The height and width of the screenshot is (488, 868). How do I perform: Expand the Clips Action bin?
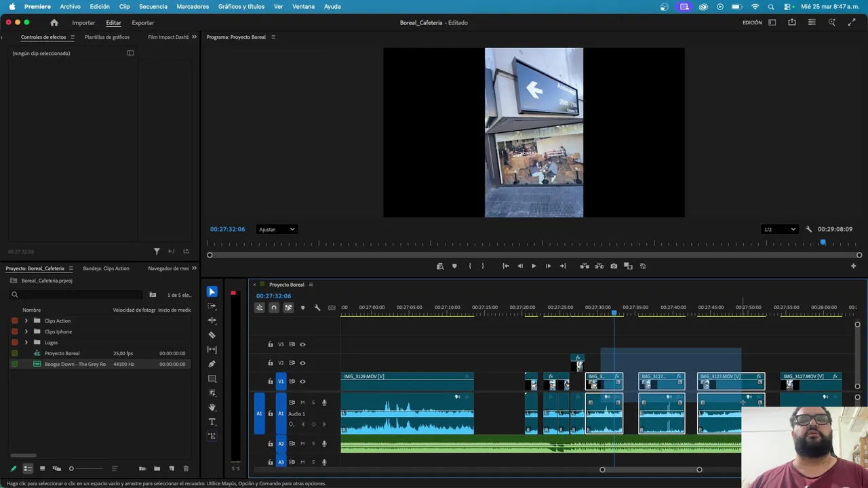tap(26, 321)
